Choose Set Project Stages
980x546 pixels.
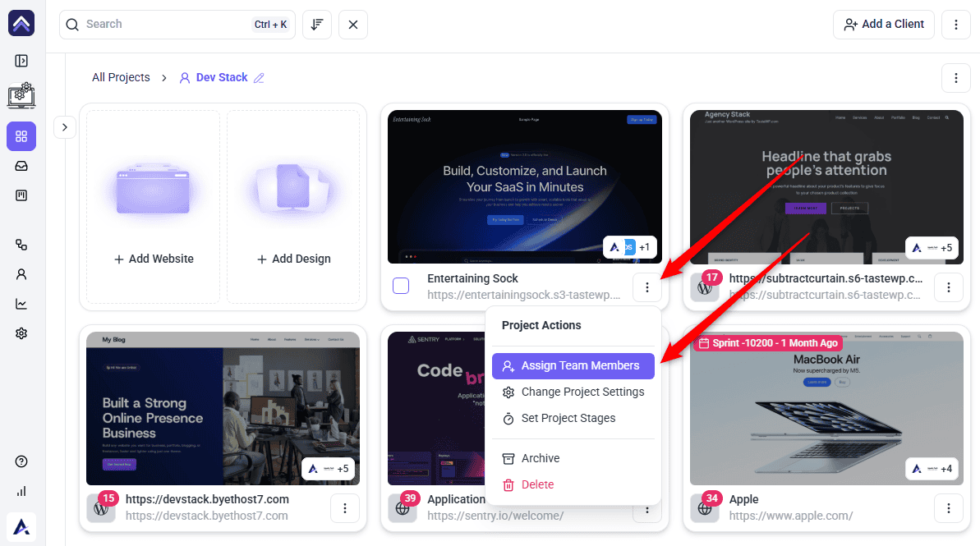[573, 419]
